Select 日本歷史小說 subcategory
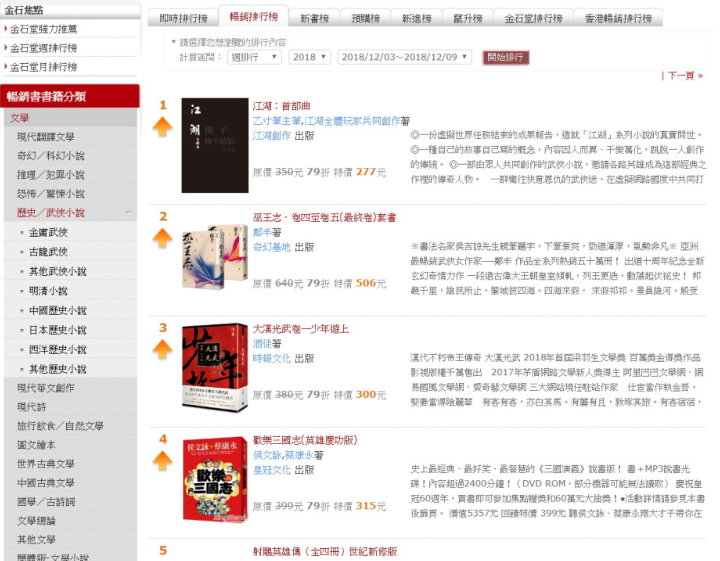Image resolution: width=720 pixels, height=561 pixels. pos(58,330)
